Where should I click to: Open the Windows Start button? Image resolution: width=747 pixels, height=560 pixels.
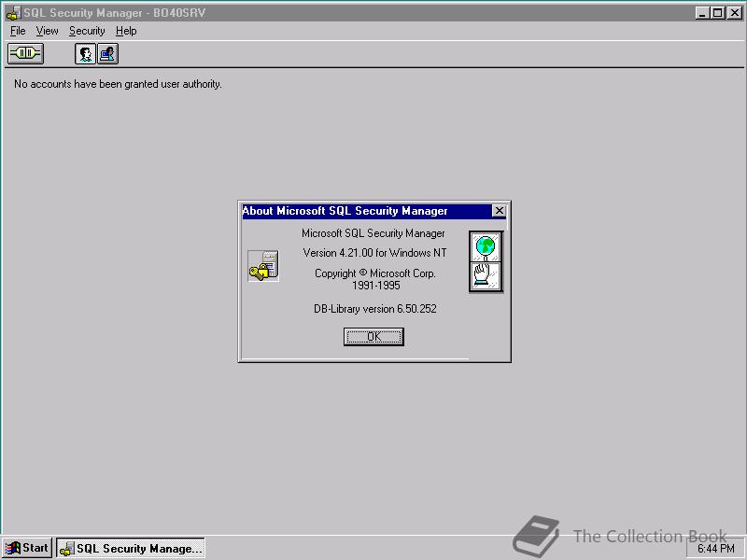27,548
